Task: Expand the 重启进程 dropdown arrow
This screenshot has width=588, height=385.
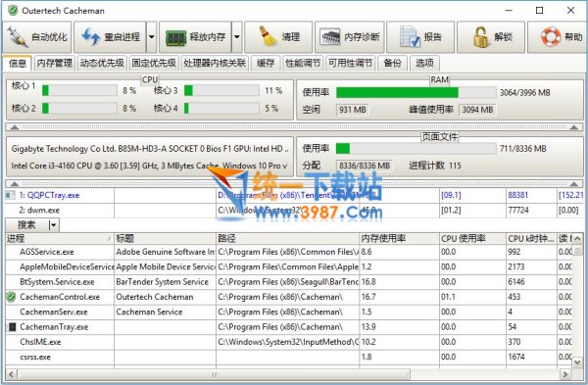Action: click(152, 37)
